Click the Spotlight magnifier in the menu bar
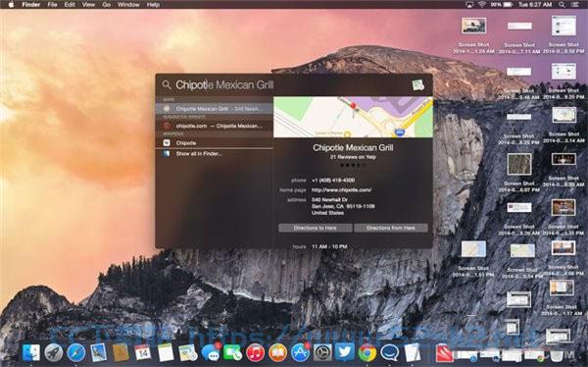588x367 pixels. tap(562, 5)
